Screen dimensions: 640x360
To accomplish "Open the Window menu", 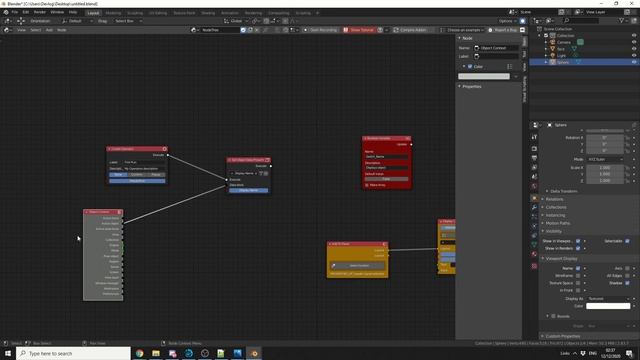I will (57, 12).
